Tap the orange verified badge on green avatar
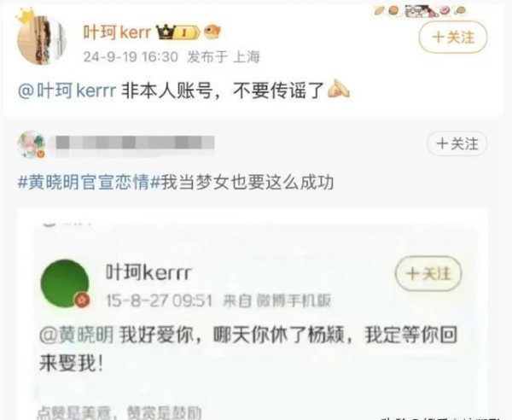The width and height of the screenshot is (512, 420). (x=82, y=300)
